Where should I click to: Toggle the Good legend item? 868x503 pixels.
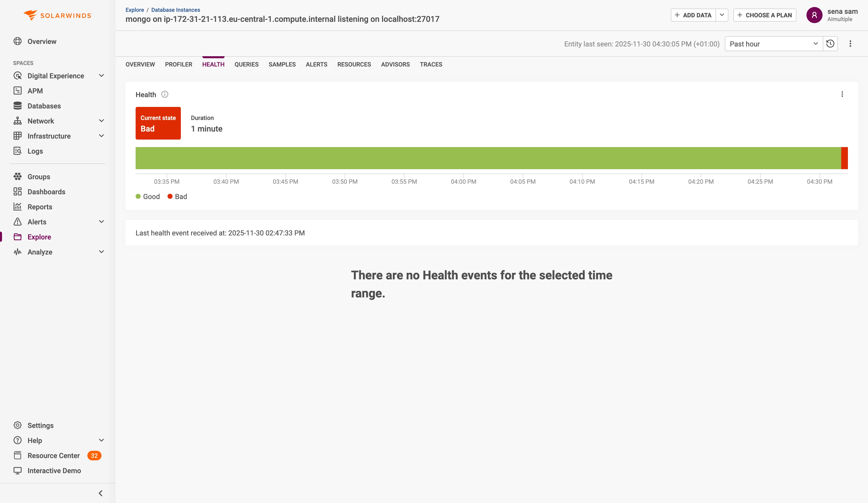148,197
